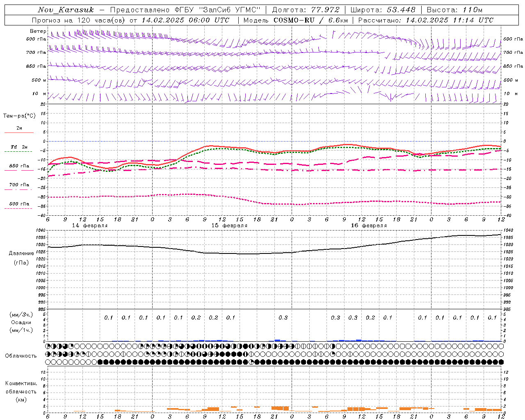Click the Конвективн. panel label
This screenshot has height=420, width=525.
tap(21, 383)
